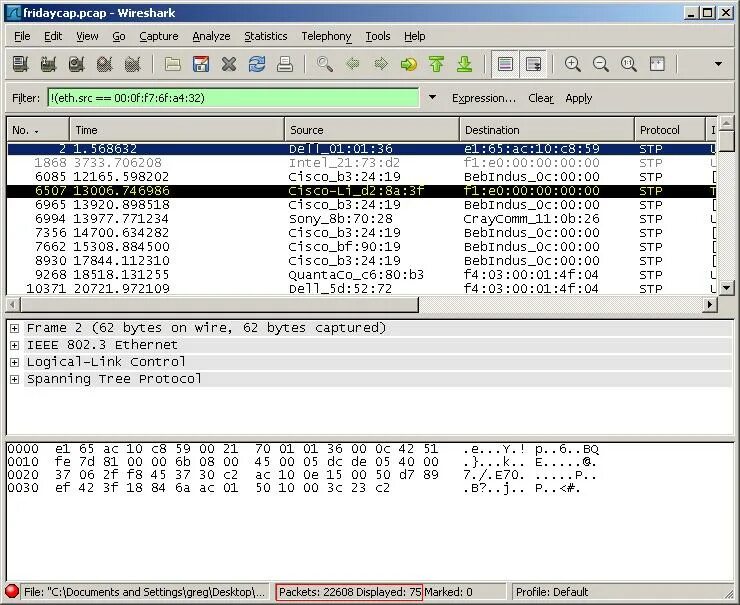Go back in packet history arrow
The image size is (740, 605).
pos(353,64)
